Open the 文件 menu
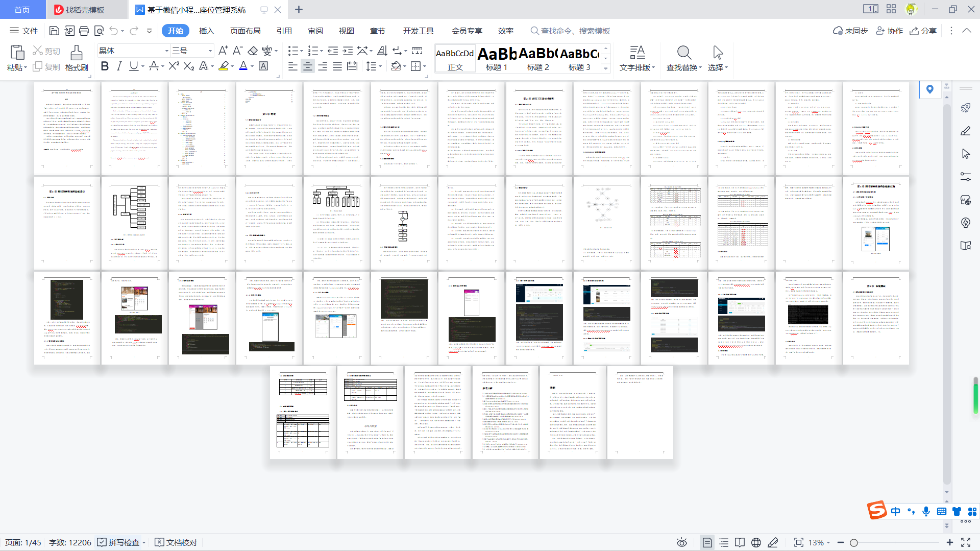Screen dimensions: 980x551 click(24, 31)
